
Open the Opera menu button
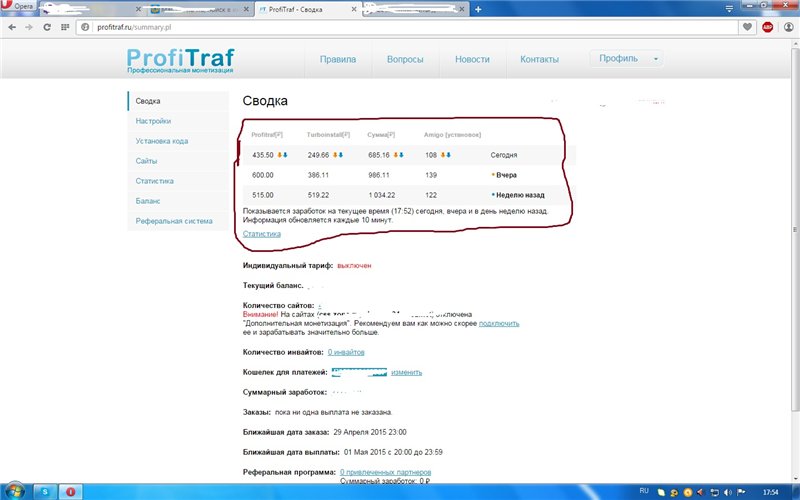click(17, 7)
